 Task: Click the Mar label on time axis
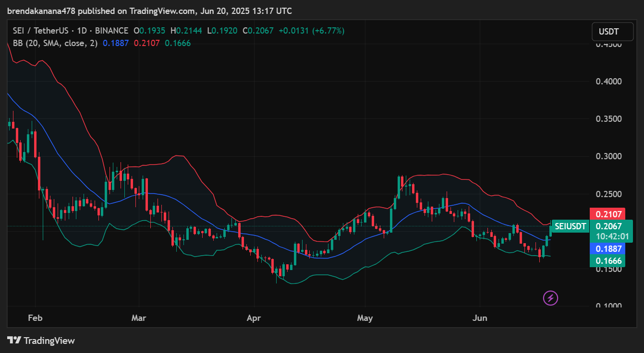click(x=139, y=318)
